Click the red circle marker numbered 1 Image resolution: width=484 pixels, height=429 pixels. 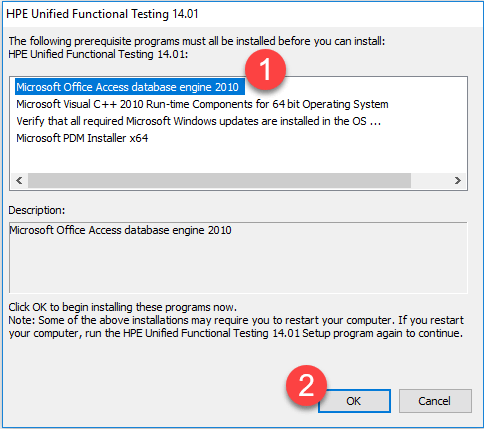tap(265, 69)
